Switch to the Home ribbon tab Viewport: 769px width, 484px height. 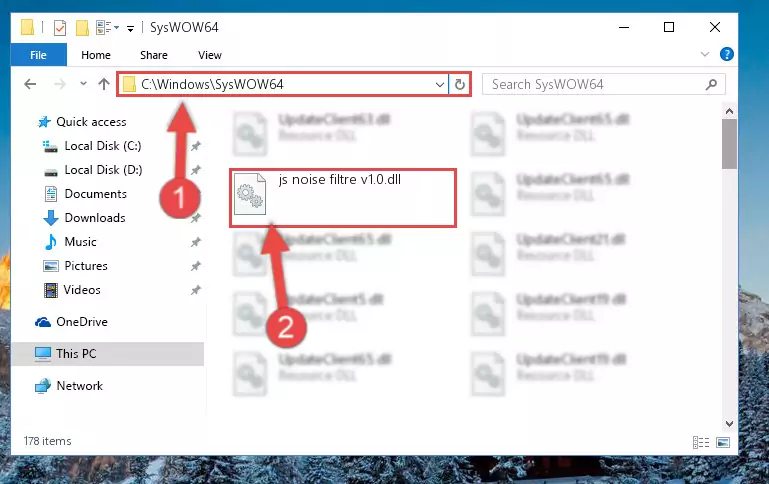click(96, 55)
